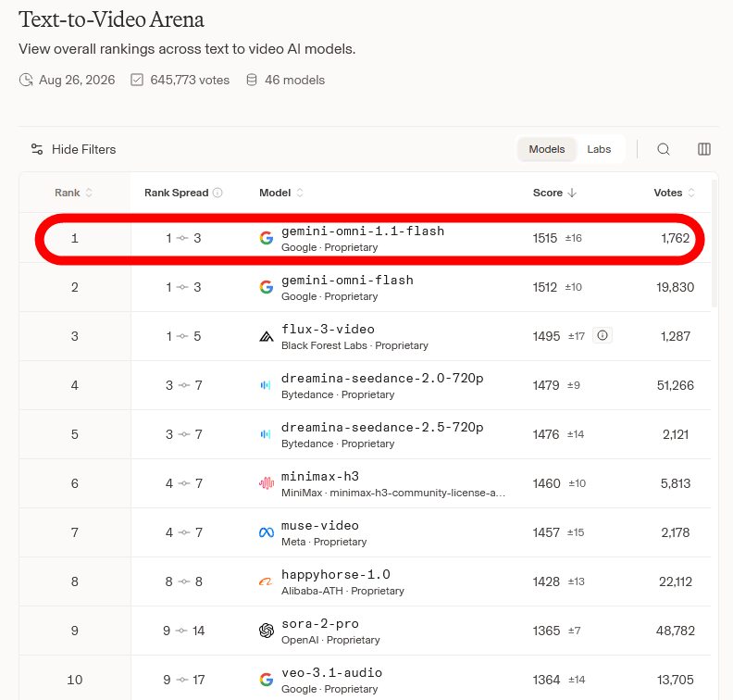
Task: Click the Hide Filters sliders icon
Action: pos(37,149)
